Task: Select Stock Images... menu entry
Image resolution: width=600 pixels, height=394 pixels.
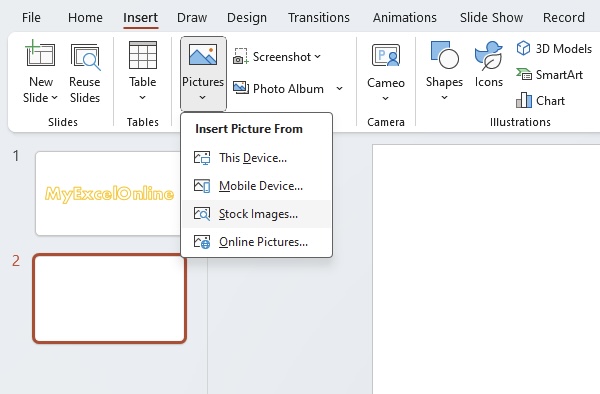Action: click(x=256, y=214)
